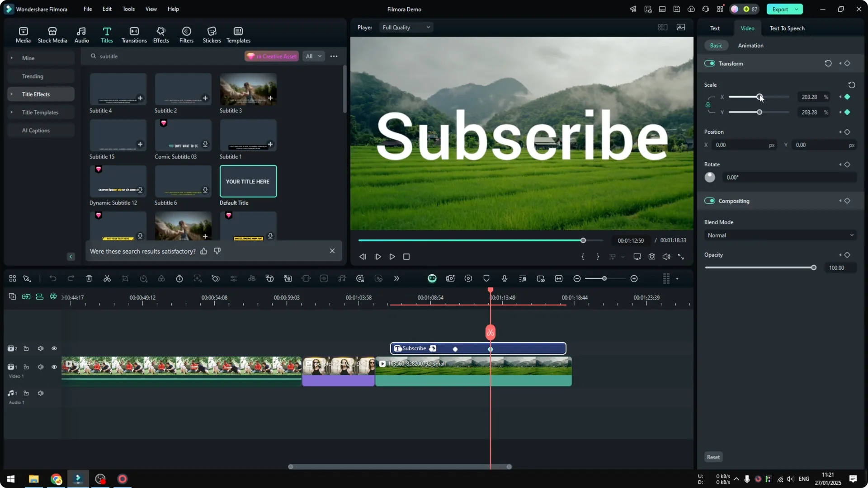Open AI Captions section
The height and width of the screenshot is (488, 868).
[x=40, y=131]
